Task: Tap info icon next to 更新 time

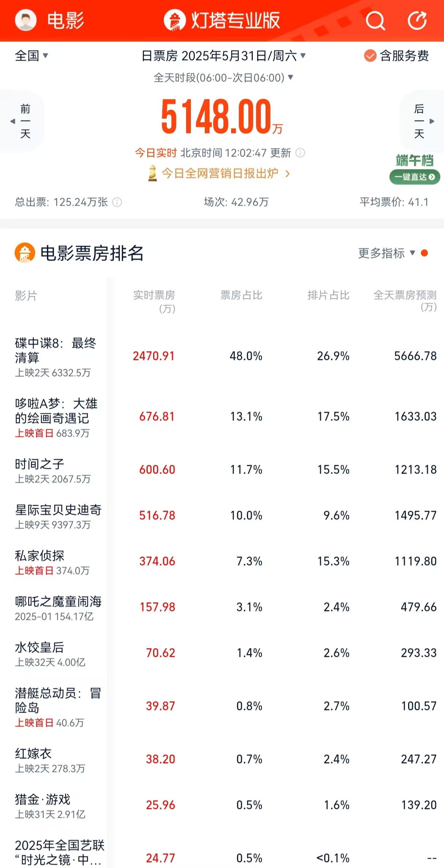Action: (300, 152)
